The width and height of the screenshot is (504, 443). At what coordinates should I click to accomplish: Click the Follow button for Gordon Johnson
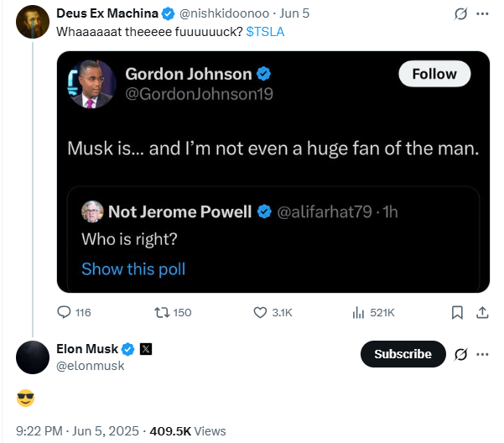point(434,74)
